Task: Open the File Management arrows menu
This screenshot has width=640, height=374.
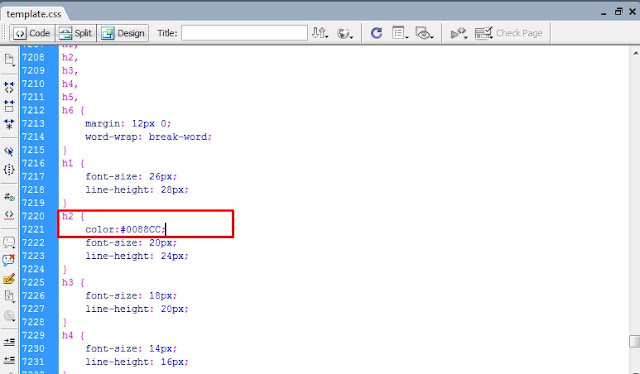Action: pos(320,33)
